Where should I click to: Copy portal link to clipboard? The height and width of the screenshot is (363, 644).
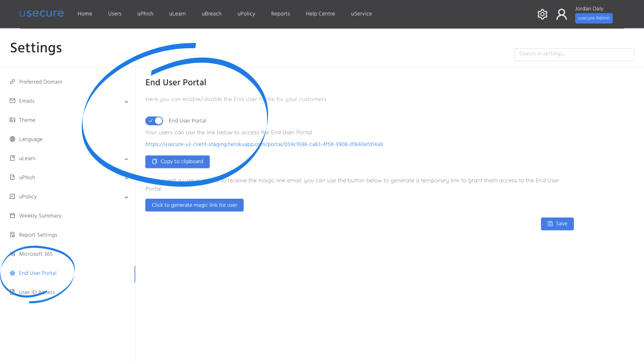pos(177,162)
